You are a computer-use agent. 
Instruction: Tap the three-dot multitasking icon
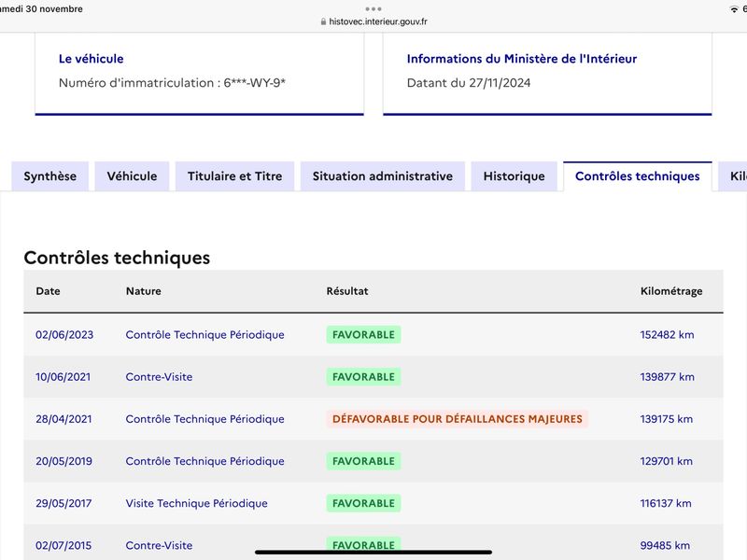pos(373,8)
